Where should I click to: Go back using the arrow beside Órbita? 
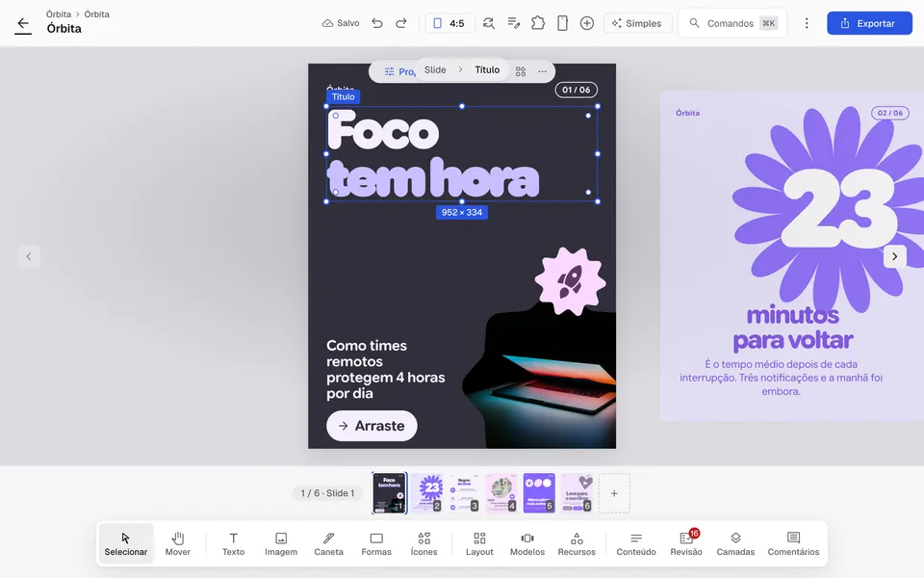(23, 23)
